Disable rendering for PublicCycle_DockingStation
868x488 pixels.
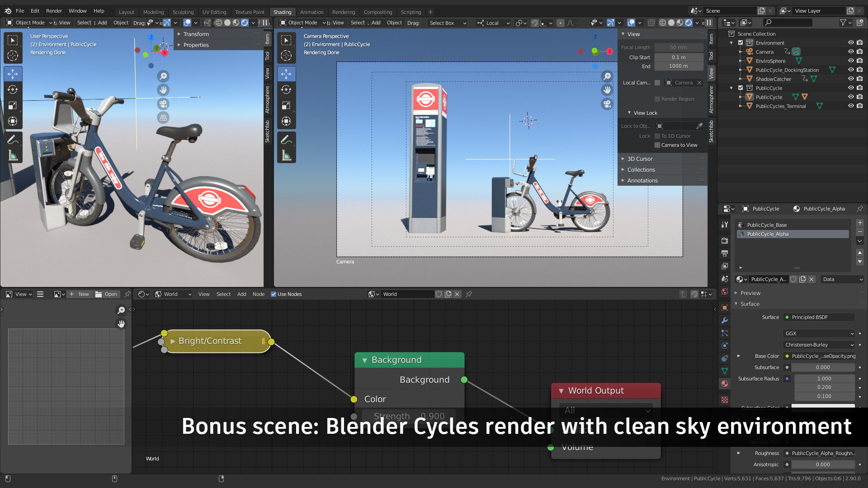[859, 70]
